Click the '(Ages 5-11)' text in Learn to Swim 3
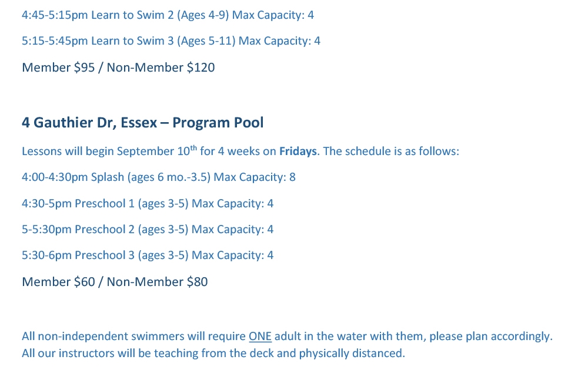 (206, 41)
